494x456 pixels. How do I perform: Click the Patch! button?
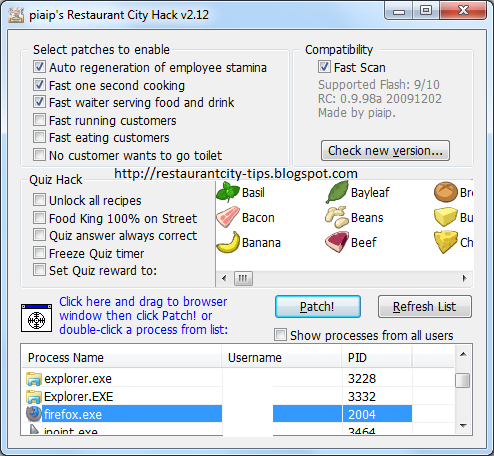(318, 307)
